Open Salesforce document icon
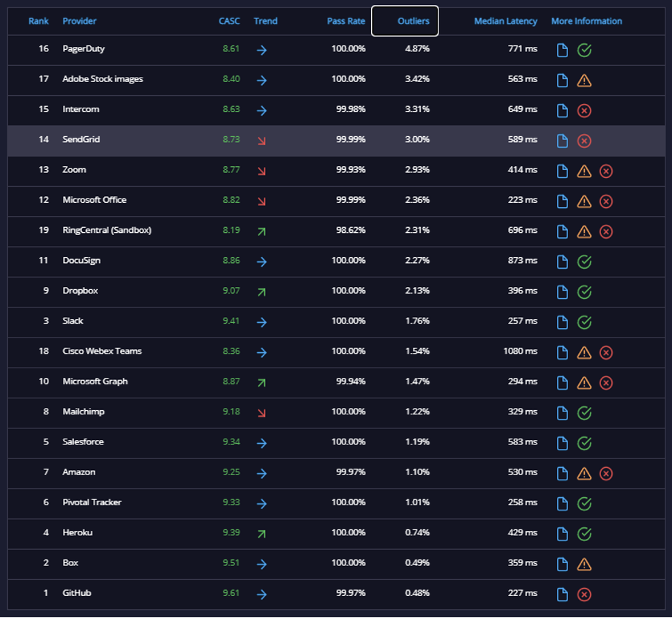The image size is (672, 618). coord(562,443)
